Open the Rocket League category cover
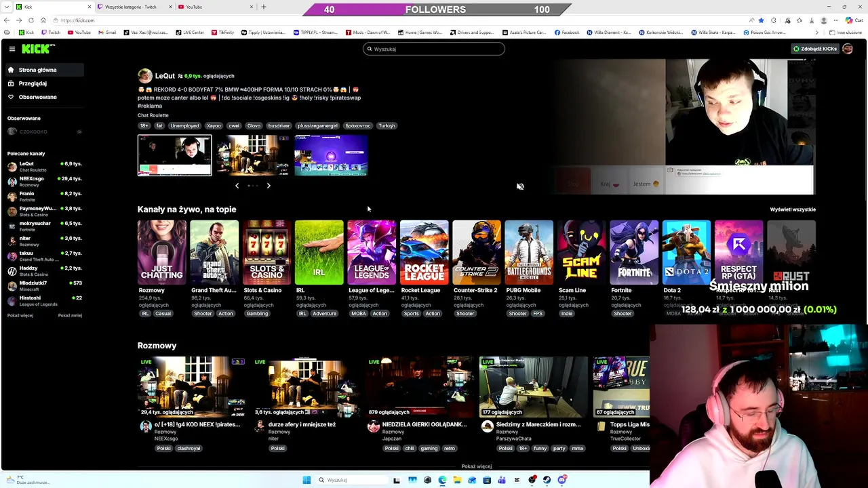868x488 pixels. (425, 252)
